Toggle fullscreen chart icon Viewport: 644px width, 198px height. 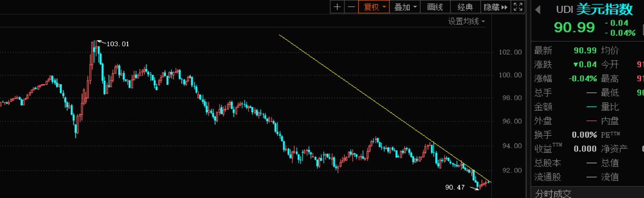(518, 7)
